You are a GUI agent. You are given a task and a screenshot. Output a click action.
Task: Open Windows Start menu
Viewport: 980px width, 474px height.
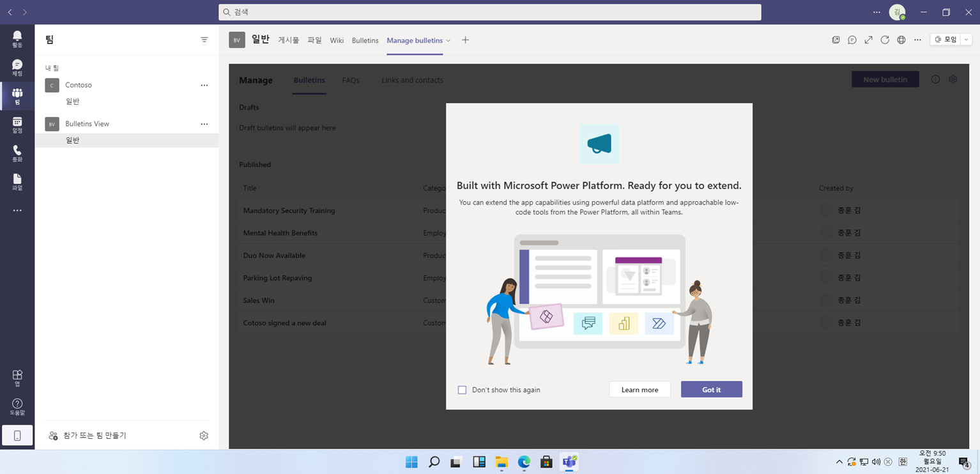411,462
